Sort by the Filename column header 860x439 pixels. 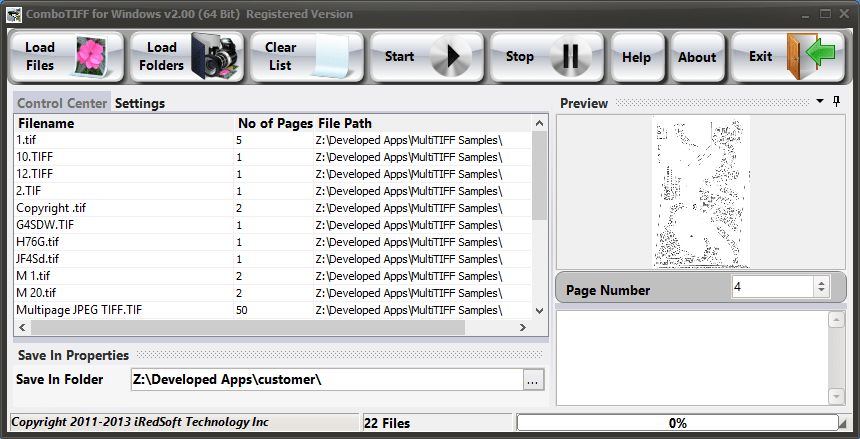(x=125, y=123)
